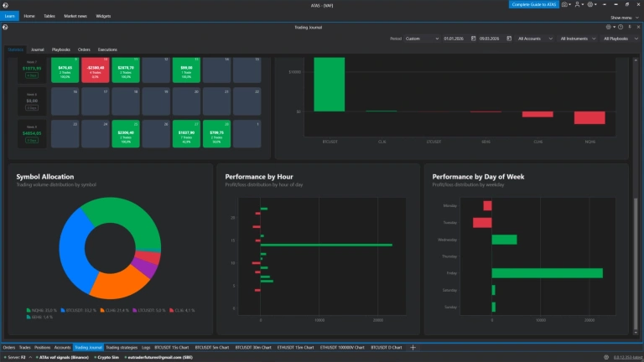The height and width of the screenshot is (362, 644).
Task: Open calendar picker for the end date
Action: [x=509, y=39]
